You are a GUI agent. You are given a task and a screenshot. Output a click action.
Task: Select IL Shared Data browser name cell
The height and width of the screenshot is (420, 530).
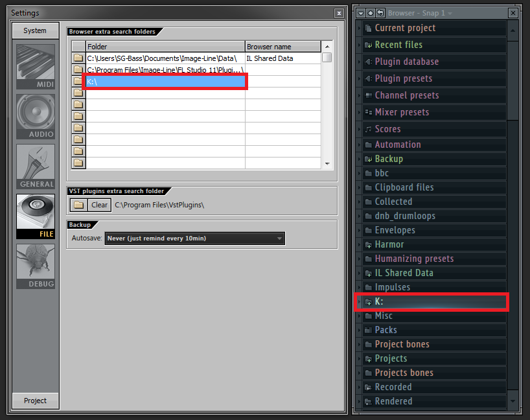283,58
